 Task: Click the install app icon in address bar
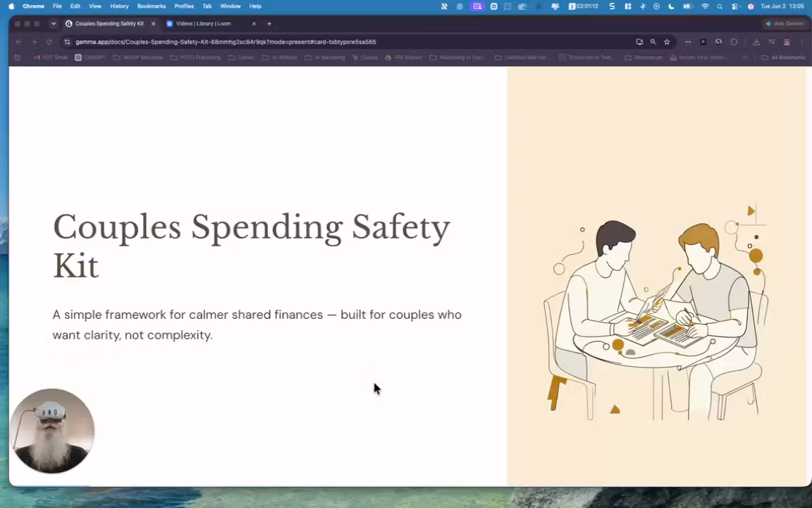point(639,42)
